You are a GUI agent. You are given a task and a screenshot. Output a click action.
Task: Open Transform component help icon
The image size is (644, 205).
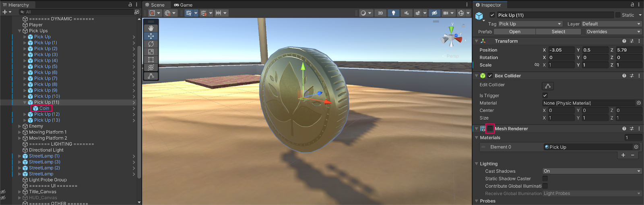point(624,41)
